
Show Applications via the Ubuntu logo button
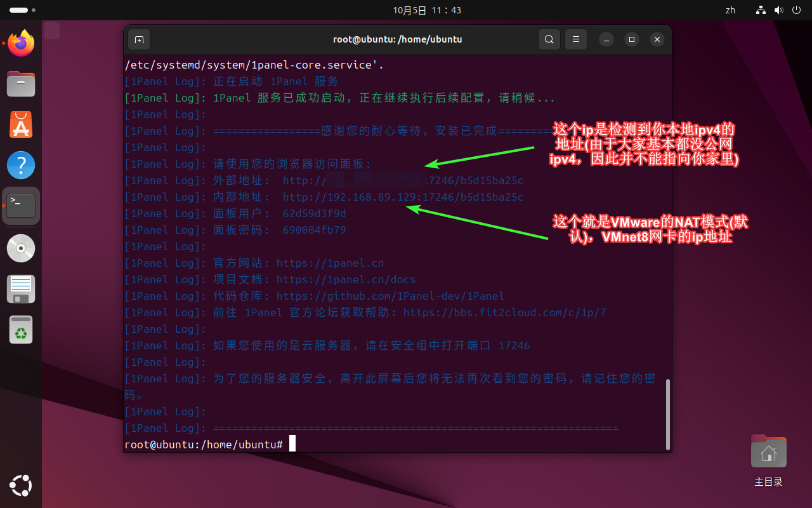click(x=21, y=487)
